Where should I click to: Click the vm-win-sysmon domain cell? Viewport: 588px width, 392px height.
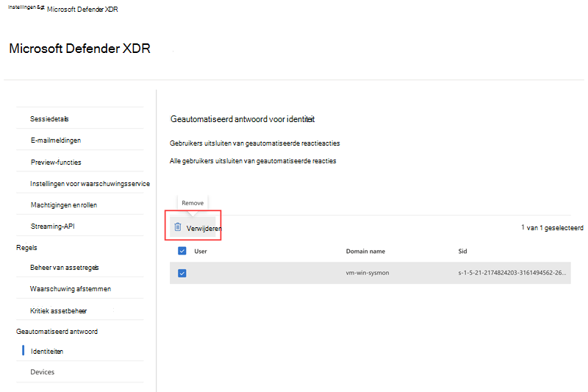tap(367, 273)
